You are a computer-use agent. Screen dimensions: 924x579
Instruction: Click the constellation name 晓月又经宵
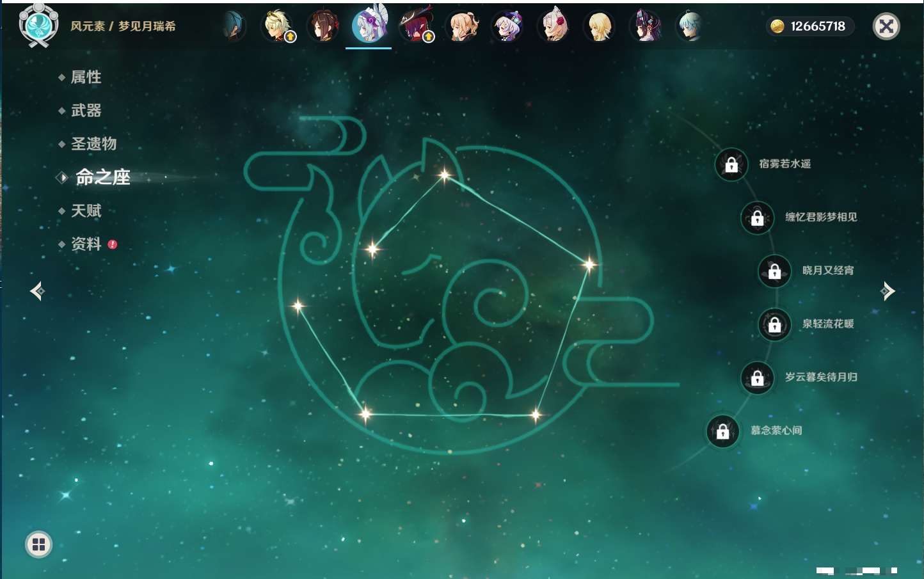828,270
